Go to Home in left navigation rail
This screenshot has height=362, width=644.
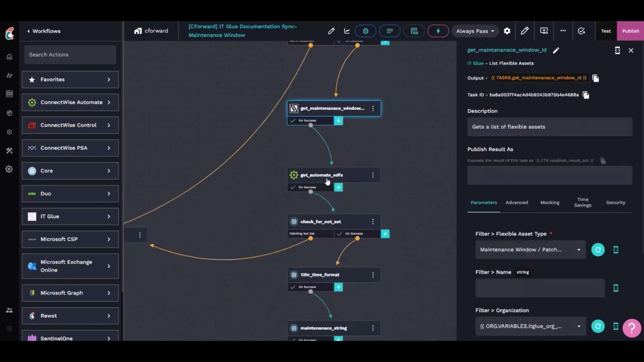[9, 57]
